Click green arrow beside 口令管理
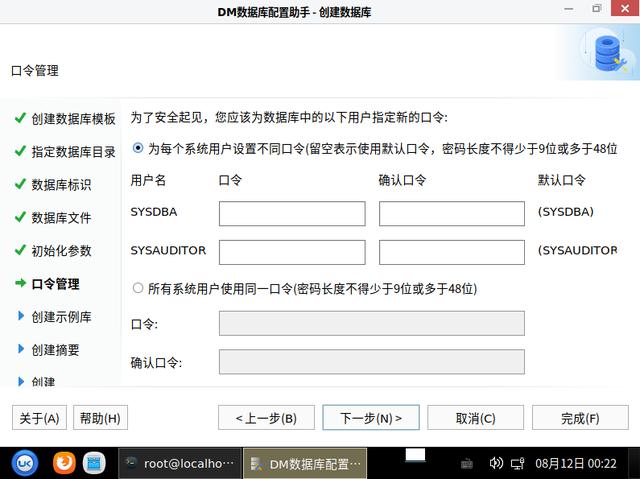640x479 pixels. point(20,283)
